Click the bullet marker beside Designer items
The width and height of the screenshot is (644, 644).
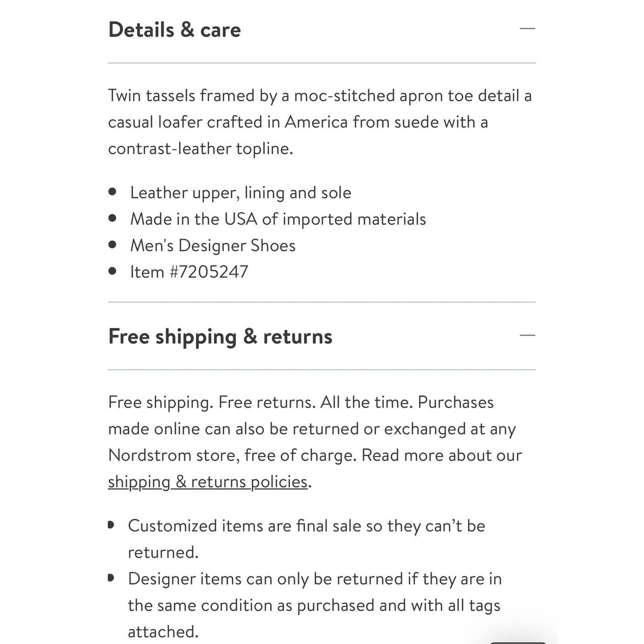click(111, 578)
